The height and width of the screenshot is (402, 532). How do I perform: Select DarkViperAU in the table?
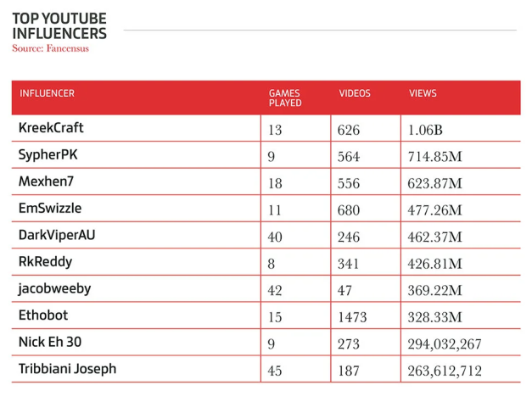[54, 235]
